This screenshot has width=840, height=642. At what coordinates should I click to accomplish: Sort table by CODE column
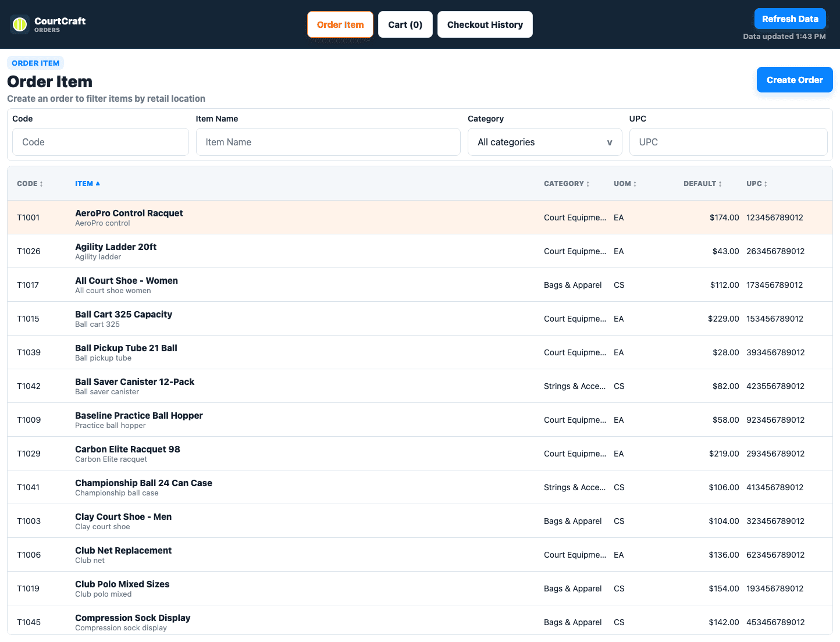30,184
